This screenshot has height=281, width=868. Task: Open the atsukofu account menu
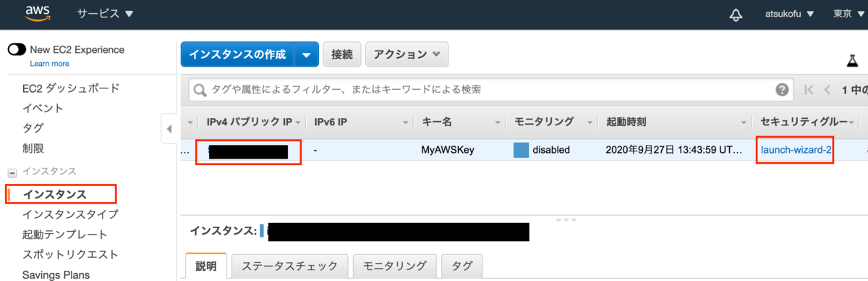tap(790, 14)
